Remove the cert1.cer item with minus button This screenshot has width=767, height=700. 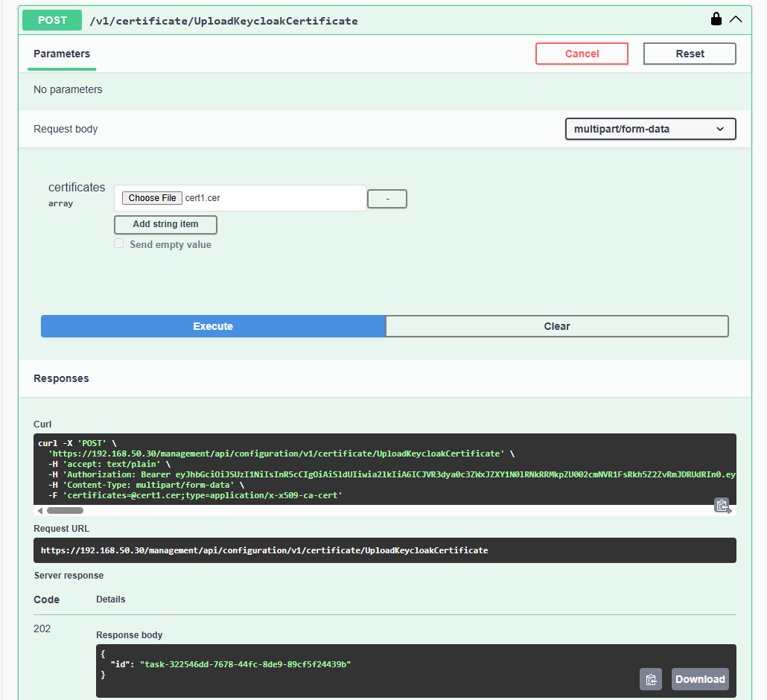pos(387,199)
